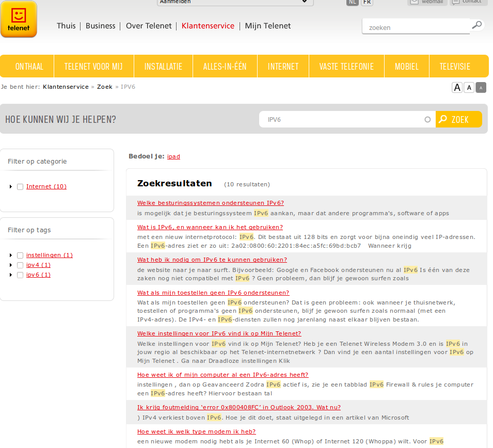This screenshot has height=448, width=493.
Task: Switch language to NL
Action: point(353,2)
